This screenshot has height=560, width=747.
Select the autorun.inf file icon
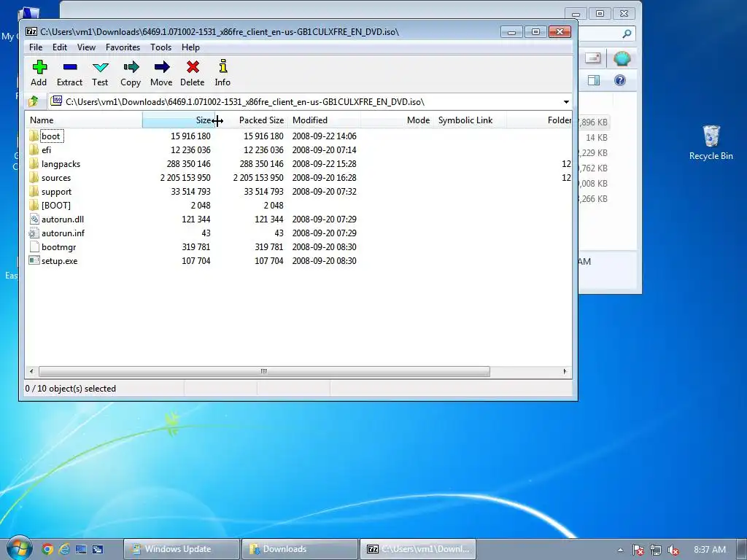tap(34, 233)
